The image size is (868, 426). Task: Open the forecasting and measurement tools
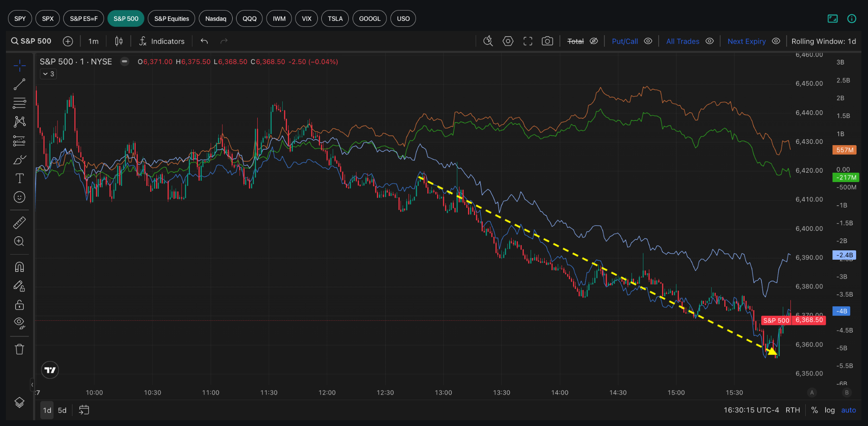click(x=19, y=140)
